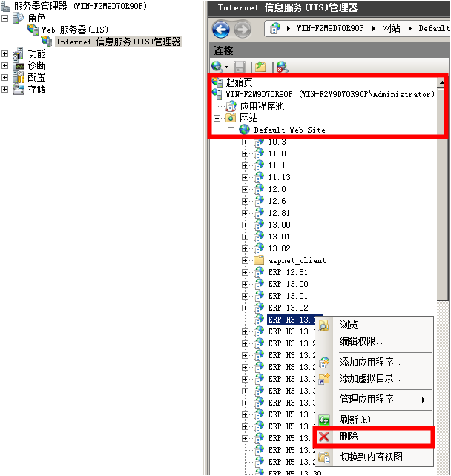Click the 配置 configuration icon

pos(19,77)
